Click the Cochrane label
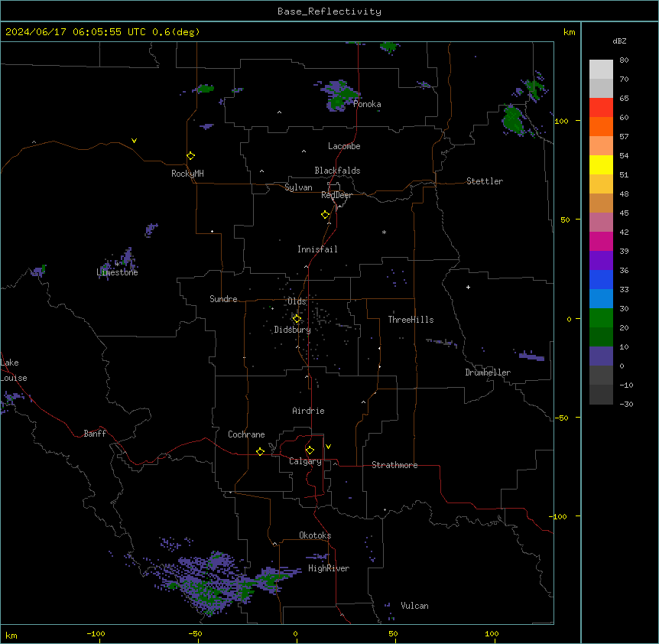 (246, 434)
